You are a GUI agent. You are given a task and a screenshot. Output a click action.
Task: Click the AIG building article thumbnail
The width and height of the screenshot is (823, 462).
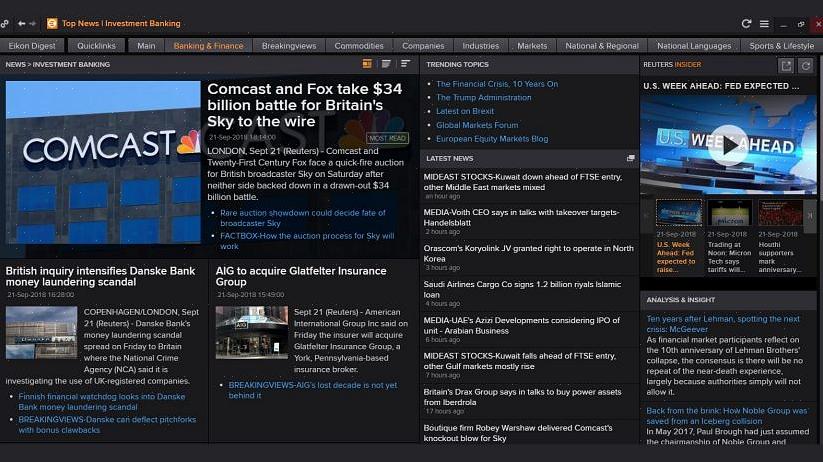(x=252, y=332)
